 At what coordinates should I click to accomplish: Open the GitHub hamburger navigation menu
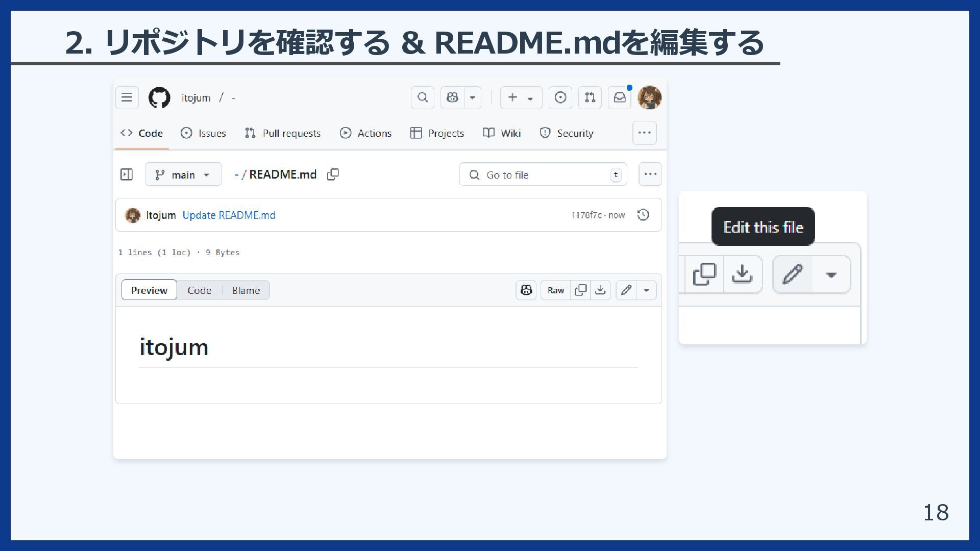pyautogui.click(x=127, y=97)
